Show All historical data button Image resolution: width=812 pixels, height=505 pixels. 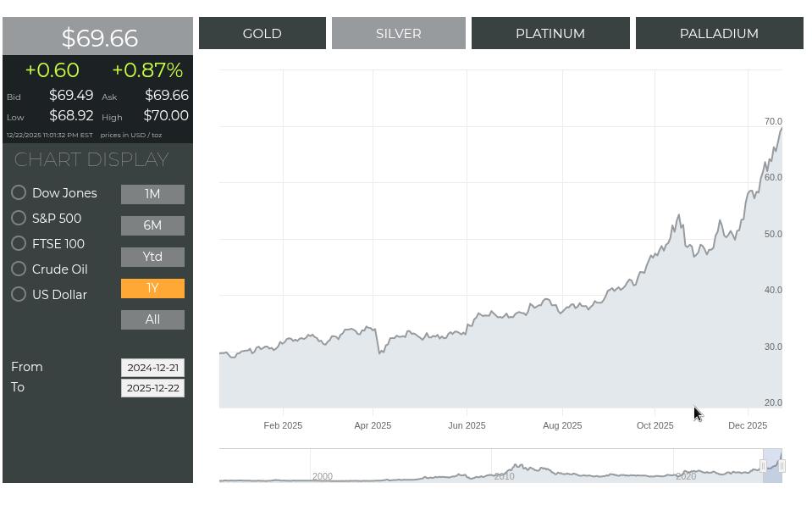click(152, 320)
